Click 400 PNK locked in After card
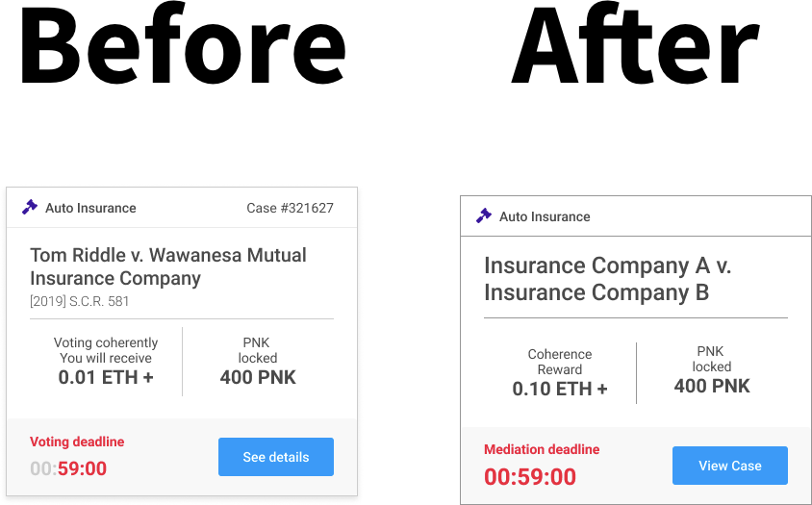 pos(712,387)
